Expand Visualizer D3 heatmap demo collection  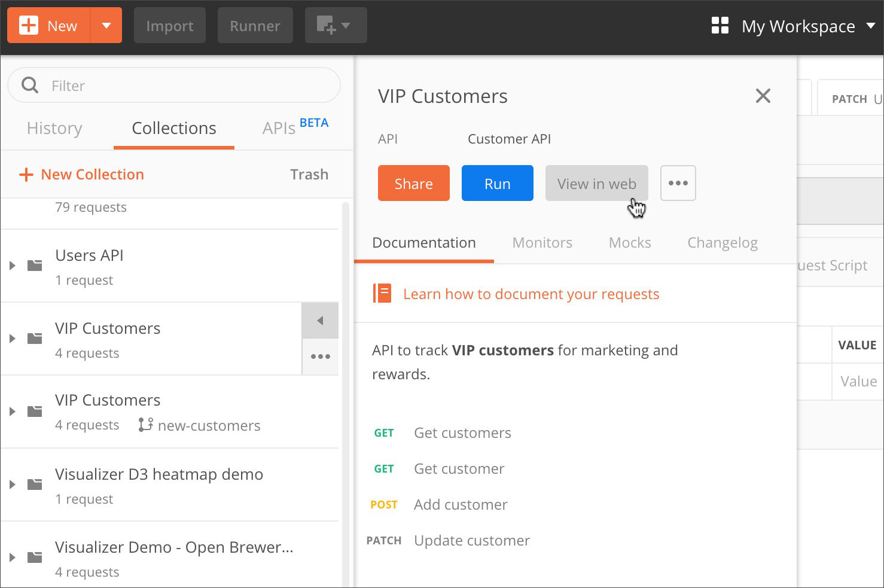[12, 484]
